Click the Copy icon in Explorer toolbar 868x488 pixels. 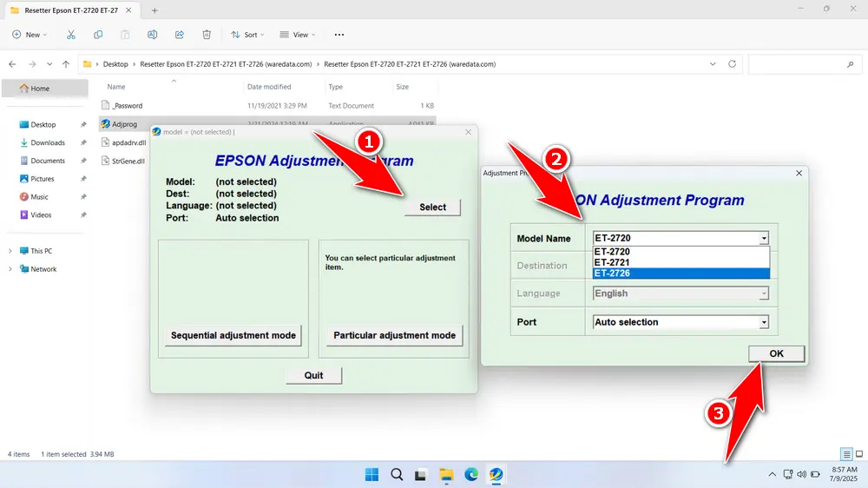[98, 35]
